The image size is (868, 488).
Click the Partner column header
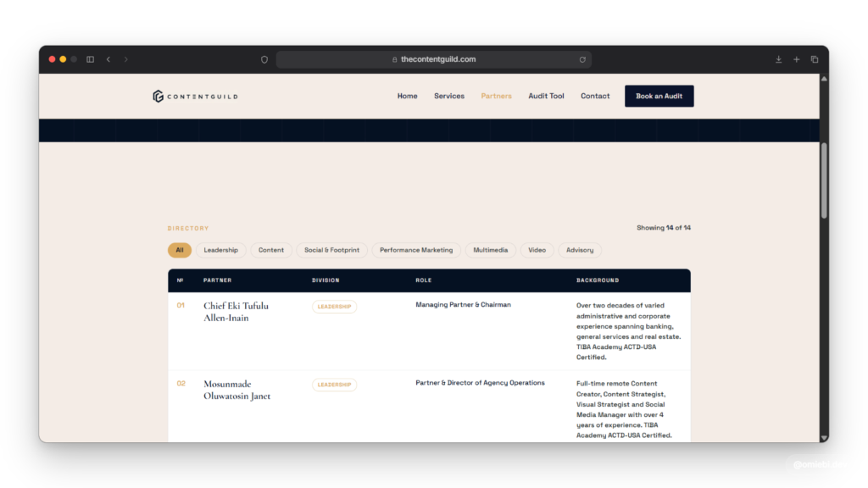click(218, 280)
